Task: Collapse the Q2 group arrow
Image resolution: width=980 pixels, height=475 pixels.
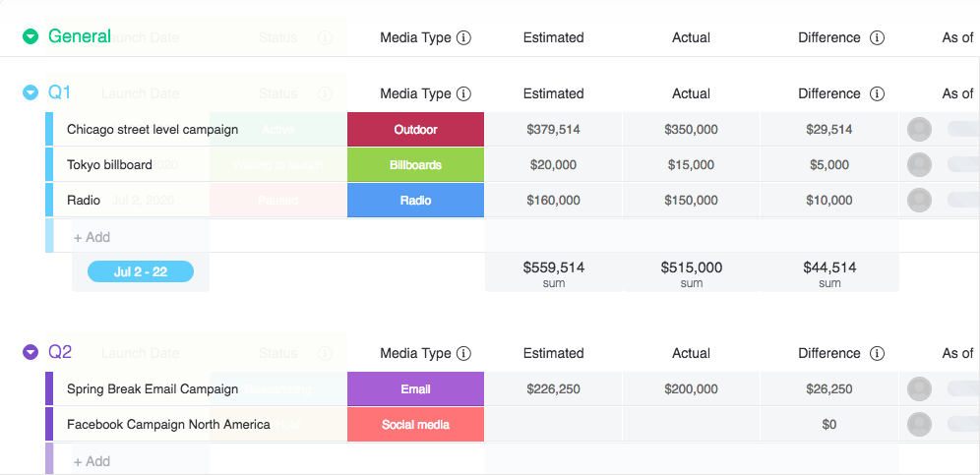Action: pyautogui.click(x=31, y=353)
